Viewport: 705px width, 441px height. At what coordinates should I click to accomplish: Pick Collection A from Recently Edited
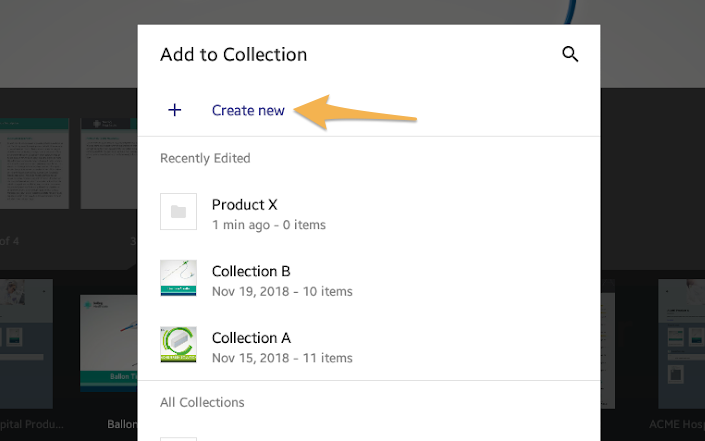click(x=251, y=338)
